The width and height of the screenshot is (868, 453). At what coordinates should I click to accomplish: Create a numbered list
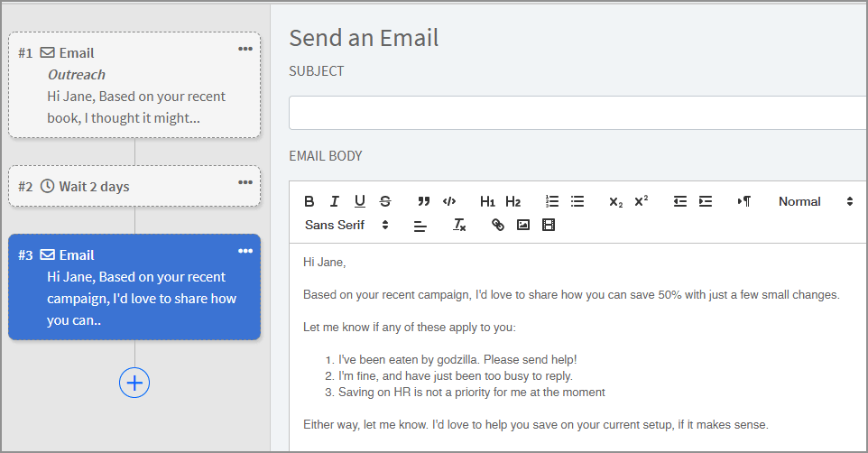[x=552, y=201]
